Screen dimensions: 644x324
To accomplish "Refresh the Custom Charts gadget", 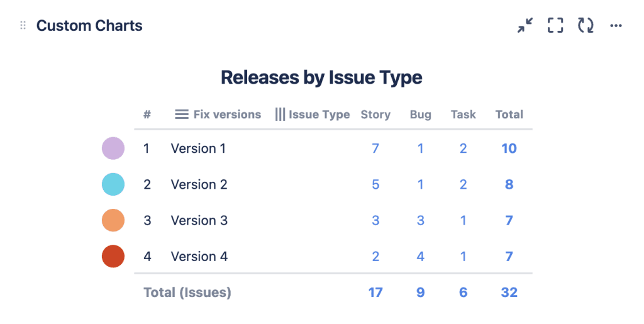I will [x=586, y=26].
